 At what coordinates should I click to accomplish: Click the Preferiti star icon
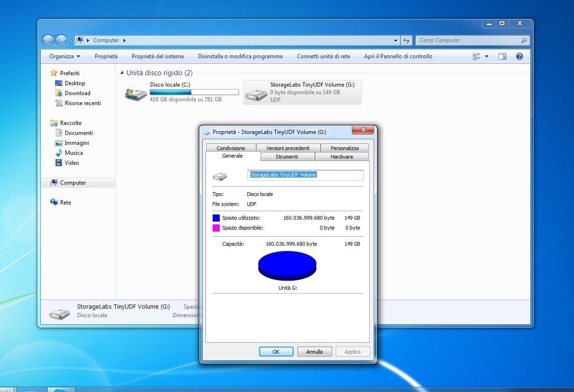pyautogui.click(x=54, y=73)
